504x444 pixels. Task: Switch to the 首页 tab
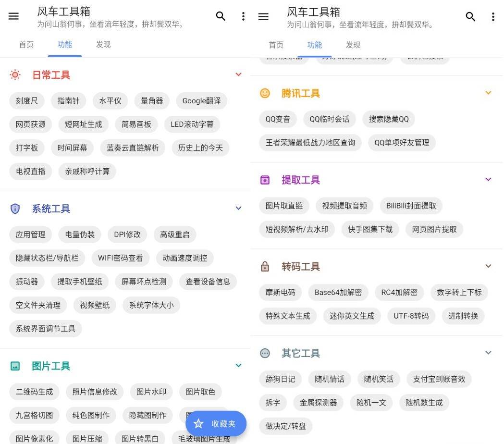[x=26, y=45]
